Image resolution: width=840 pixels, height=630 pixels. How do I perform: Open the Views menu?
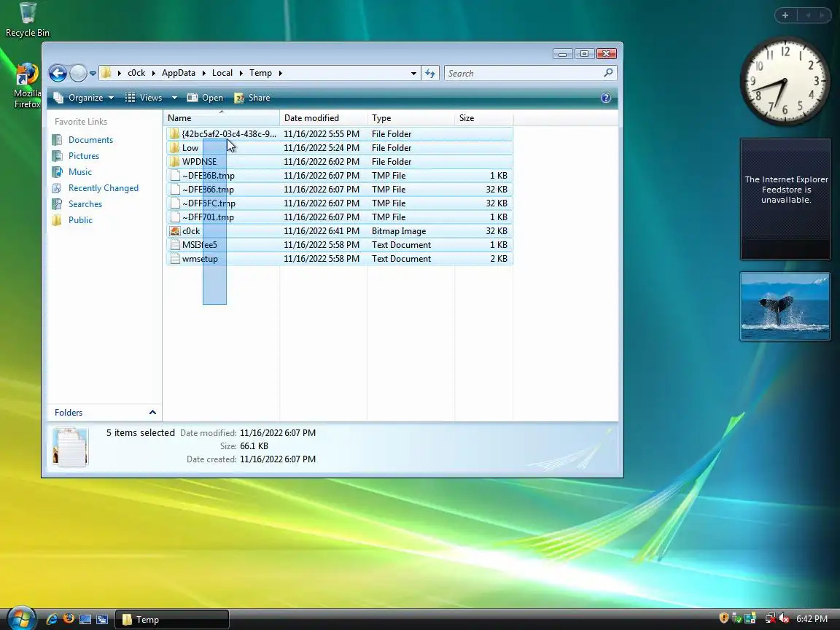pyautogui.click(x=144, y=98)
